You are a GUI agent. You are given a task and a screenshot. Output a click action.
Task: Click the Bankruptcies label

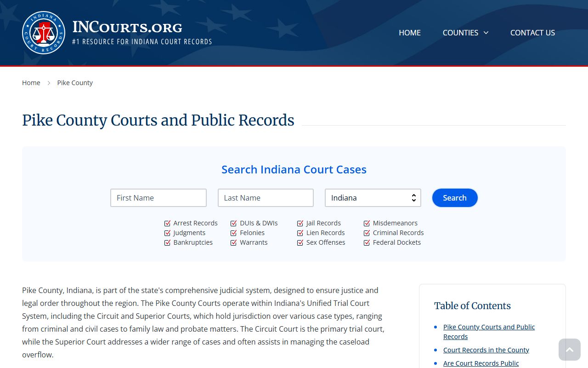pyautogui.click(x=193, y=242)
